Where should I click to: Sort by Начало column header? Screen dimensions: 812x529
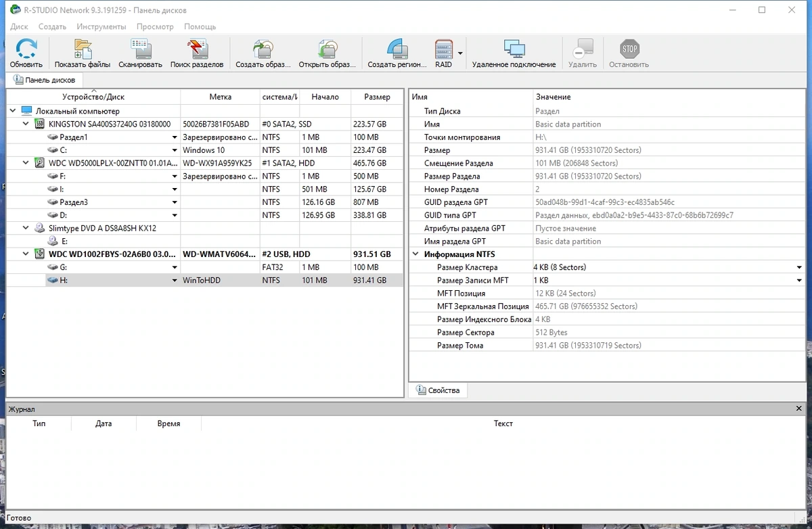325,97
